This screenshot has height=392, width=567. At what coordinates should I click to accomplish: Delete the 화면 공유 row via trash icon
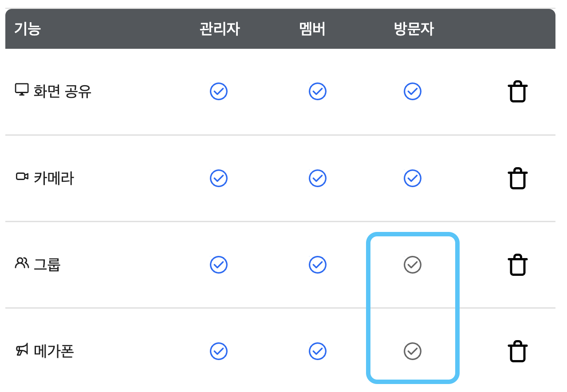click(517, 91)
